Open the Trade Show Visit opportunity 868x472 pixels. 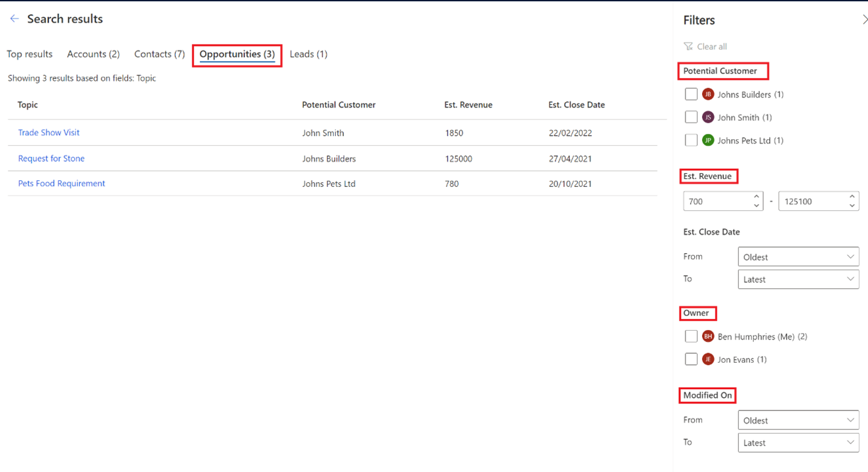[x=48, y=133]
